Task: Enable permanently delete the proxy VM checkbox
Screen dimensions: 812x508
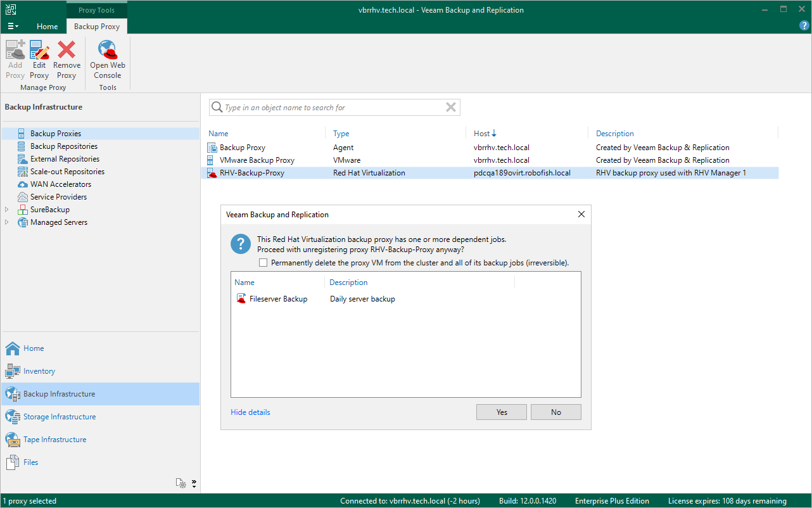Action: 263,262
